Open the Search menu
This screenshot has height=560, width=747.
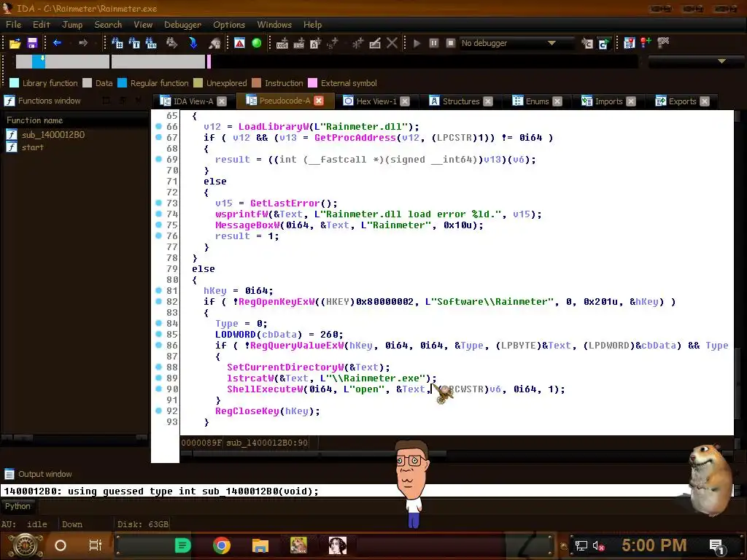click(108, 25)
